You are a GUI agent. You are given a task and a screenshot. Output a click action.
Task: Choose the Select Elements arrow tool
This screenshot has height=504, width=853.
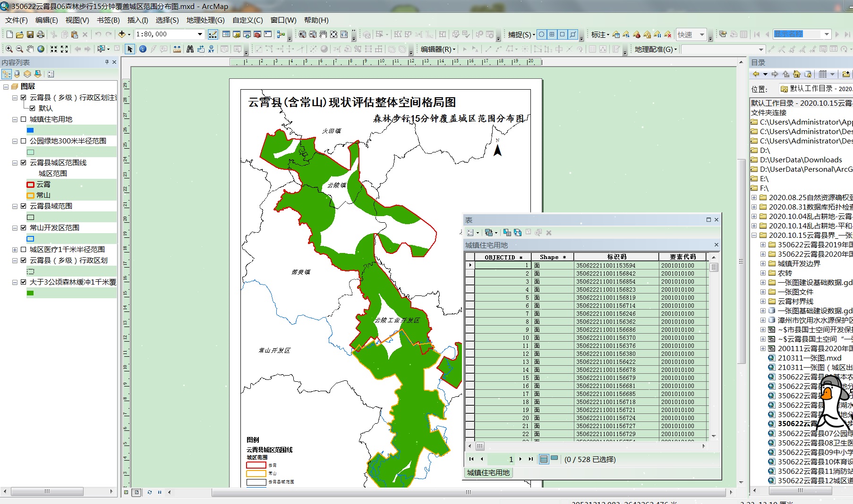point(130,49)
